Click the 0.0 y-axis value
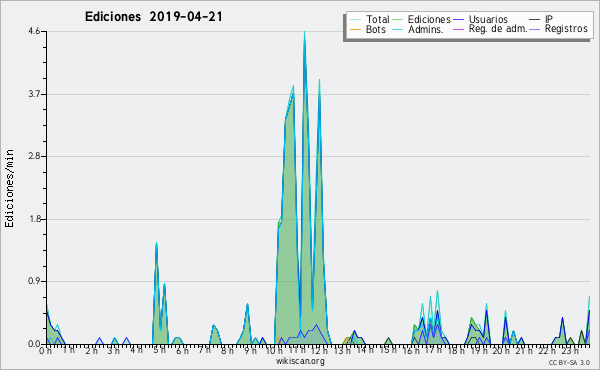The height and width of the screenshot is (370, 600). pos(34,344)
